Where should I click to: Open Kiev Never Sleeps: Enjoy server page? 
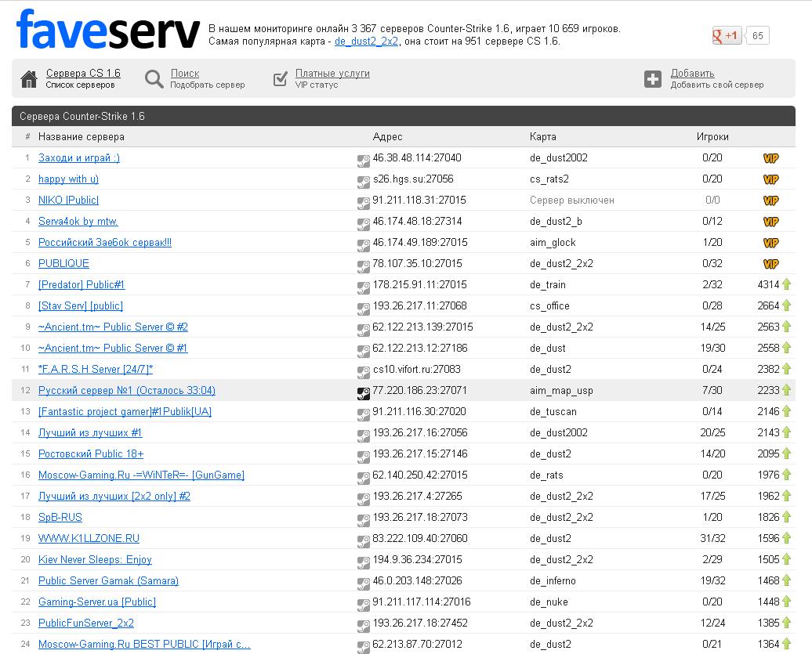(x=95, y=560)
